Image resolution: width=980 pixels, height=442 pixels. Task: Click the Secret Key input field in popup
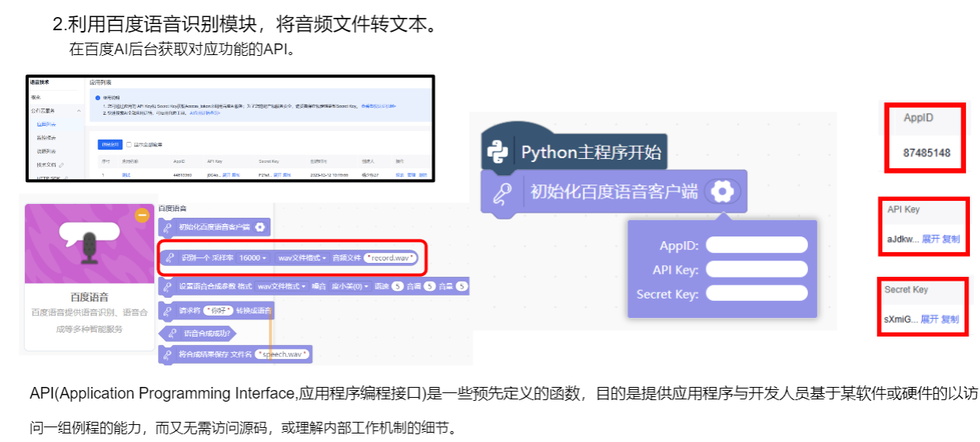(757, 294)
